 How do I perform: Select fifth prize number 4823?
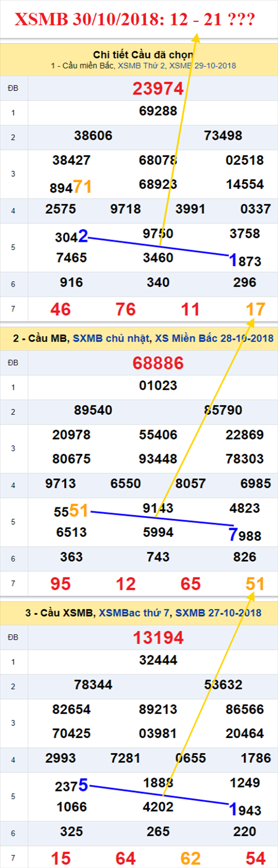pyautogui.click(x=245, y=508)
